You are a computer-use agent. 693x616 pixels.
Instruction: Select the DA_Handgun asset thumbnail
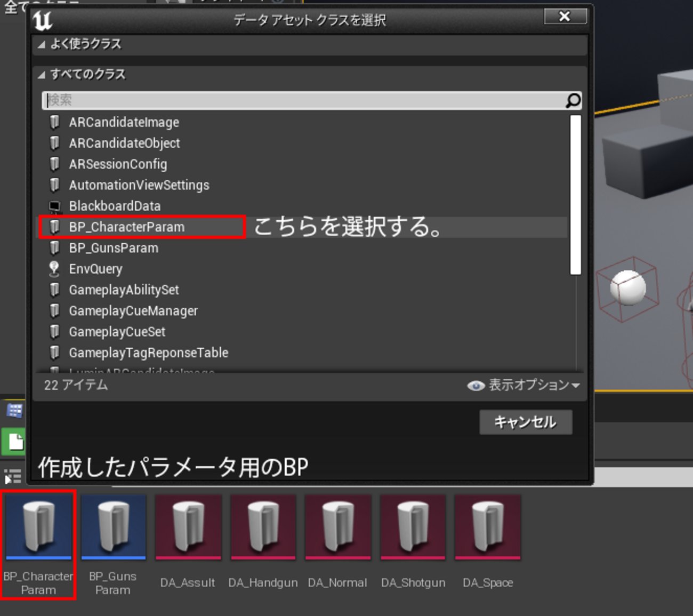(x=262, y=528)
